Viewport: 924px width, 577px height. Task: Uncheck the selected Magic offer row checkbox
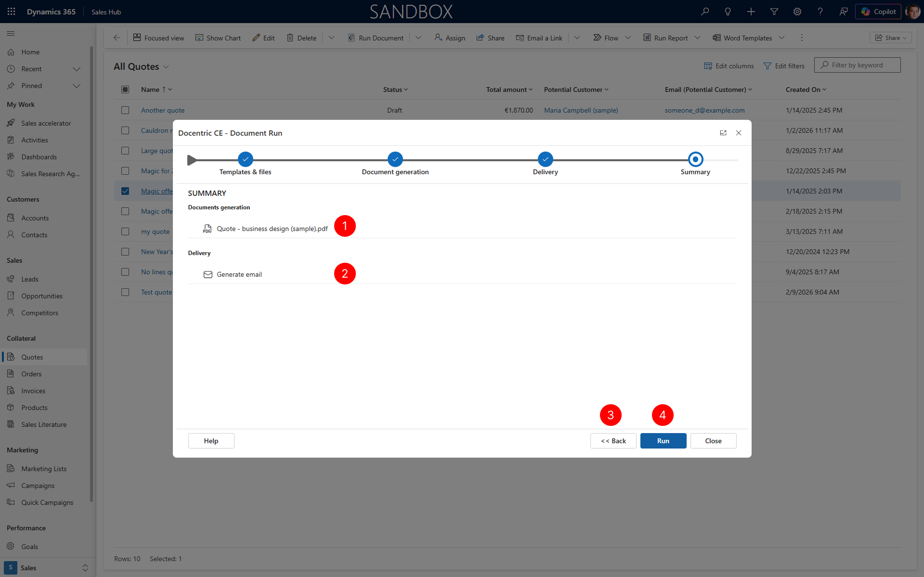(x=125, y=191)
